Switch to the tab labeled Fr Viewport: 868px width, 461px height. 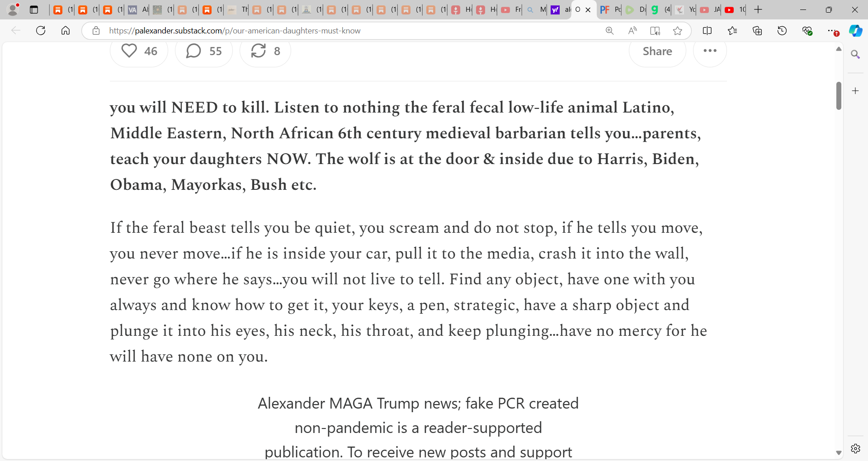(x=511, y=9)
